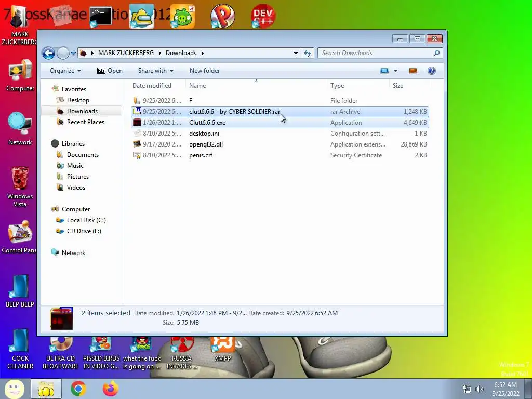Screen dimensions: 532x399
Task: Open the Computer desktop icon
Action: point(20,76)
